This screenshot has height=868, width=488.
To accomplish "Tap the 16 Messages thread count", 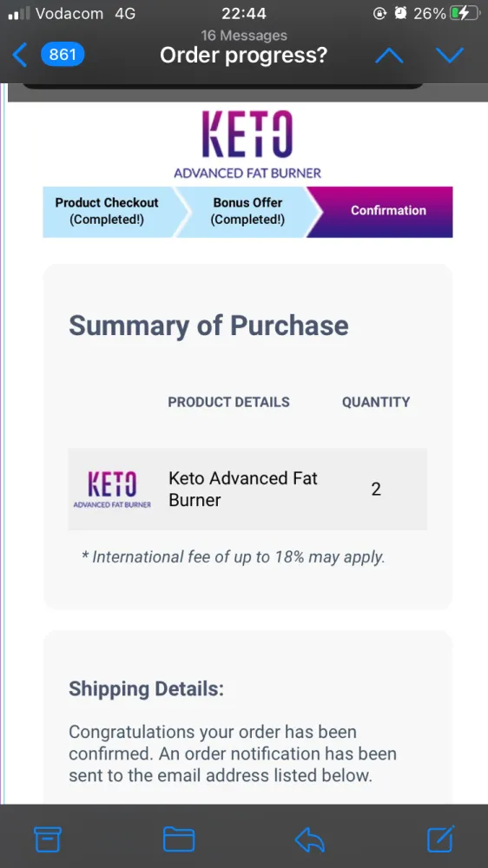I will [244, 36].
